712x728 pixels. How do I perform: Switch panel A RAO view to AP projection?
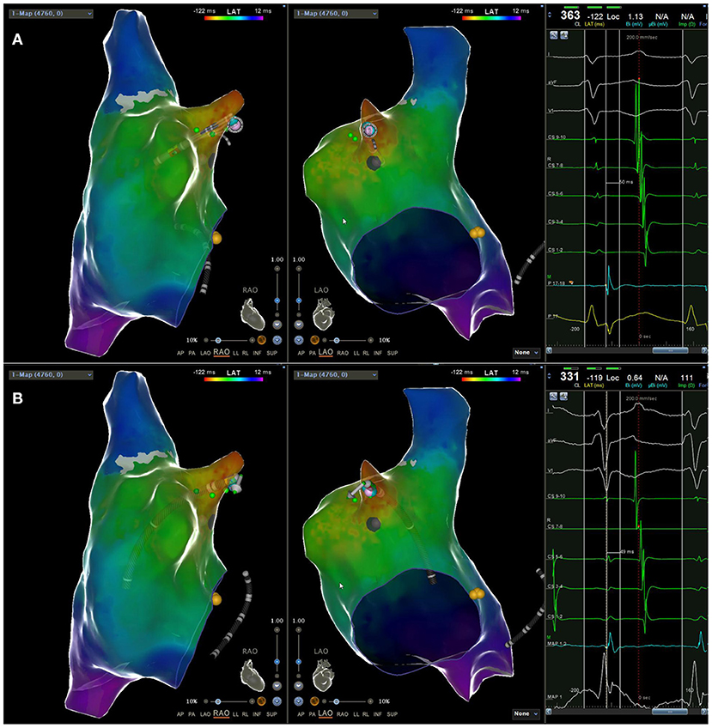coord(180,353)
